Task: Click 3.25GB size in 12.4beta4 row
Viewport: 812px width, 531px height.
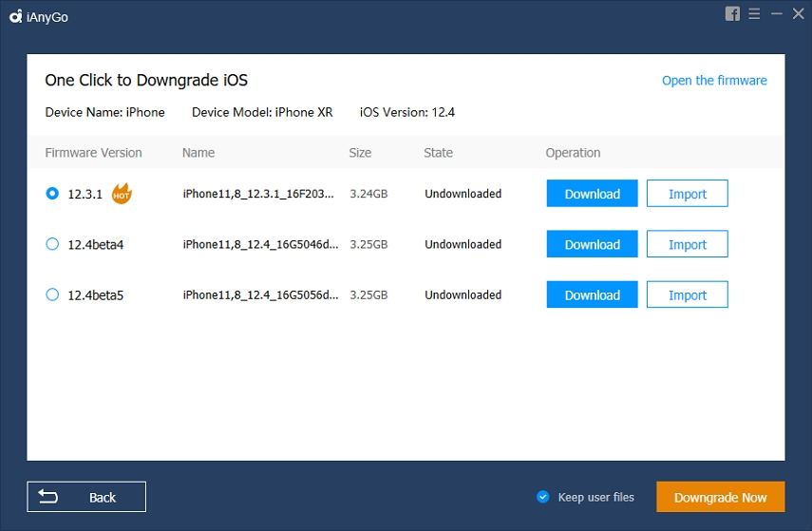Action: pos(368,244)
